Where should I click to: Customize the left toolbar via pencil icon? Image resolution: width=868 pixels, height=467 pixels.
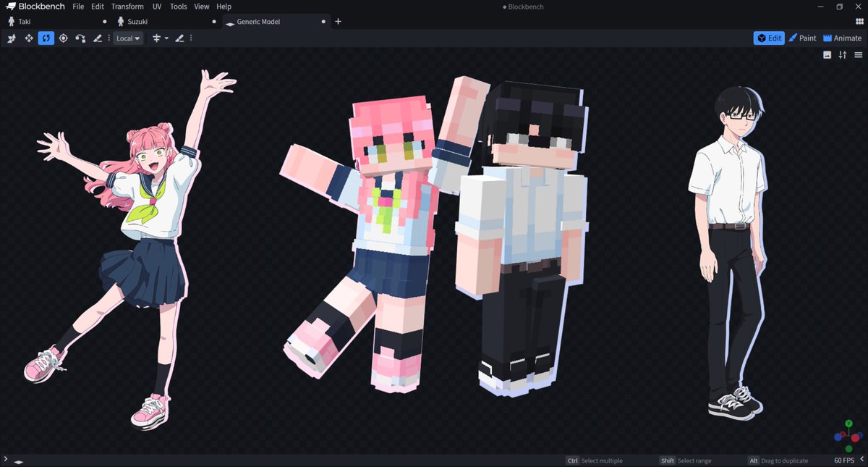coord(98,38)
